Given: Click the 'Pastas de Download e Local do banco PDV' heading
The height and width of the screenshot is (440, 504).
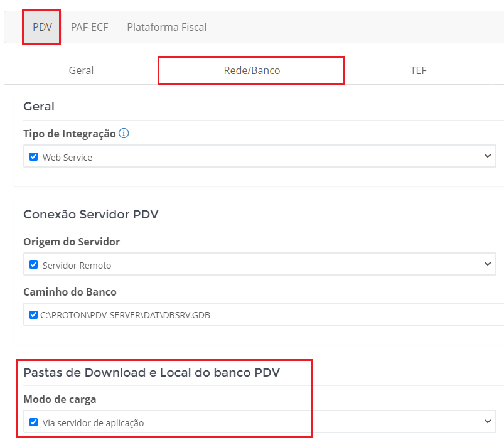Looking at the screenshot, I should (x=152, y=372).
